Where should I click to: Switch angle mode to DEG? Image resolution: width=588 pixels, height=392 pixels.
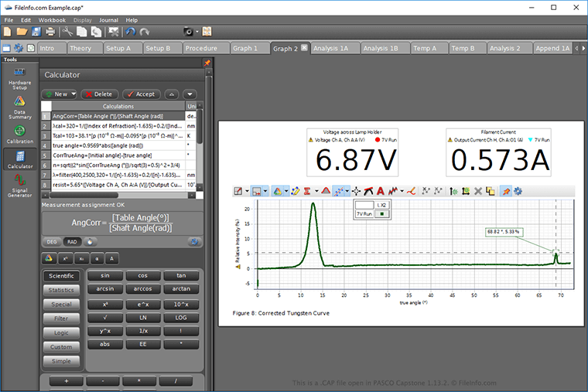coord(52,241)
